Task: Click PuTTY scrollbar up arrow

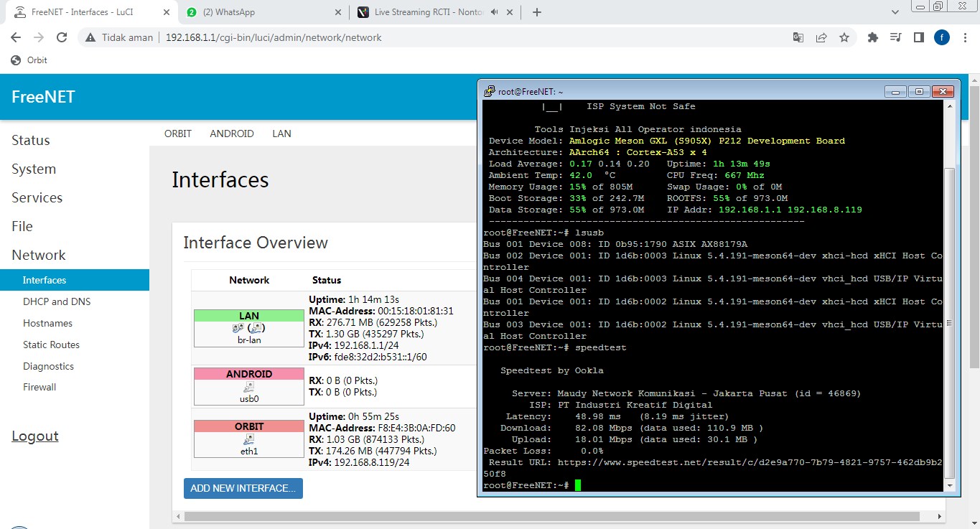Action: 949,106
